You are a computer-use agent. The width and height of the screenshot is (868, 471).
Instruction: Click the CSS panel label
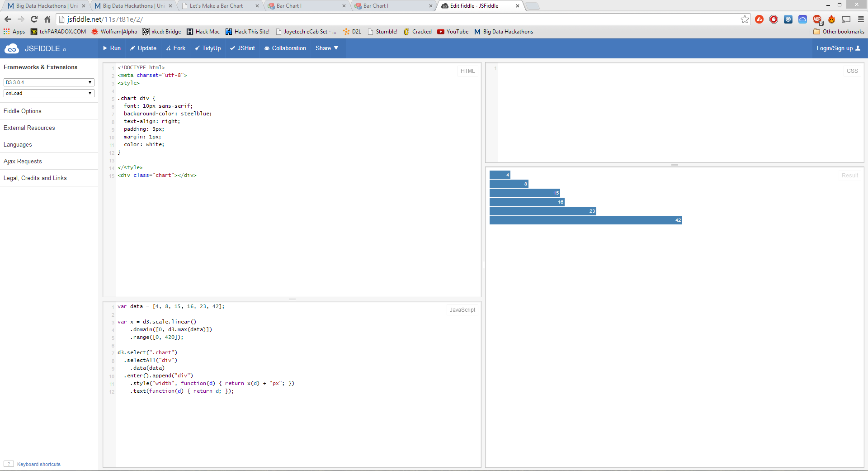tap(852, 71)
